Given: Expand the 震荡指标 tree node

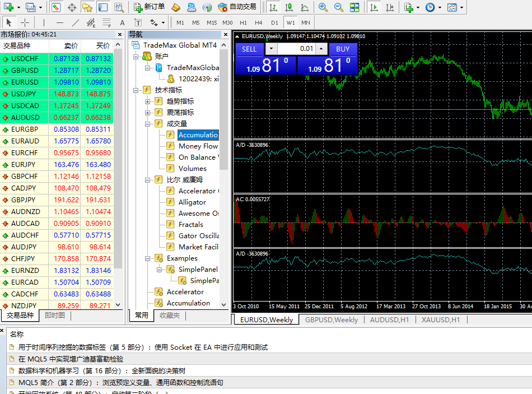Looking at the screenshot, I should [x=147, y=113].
